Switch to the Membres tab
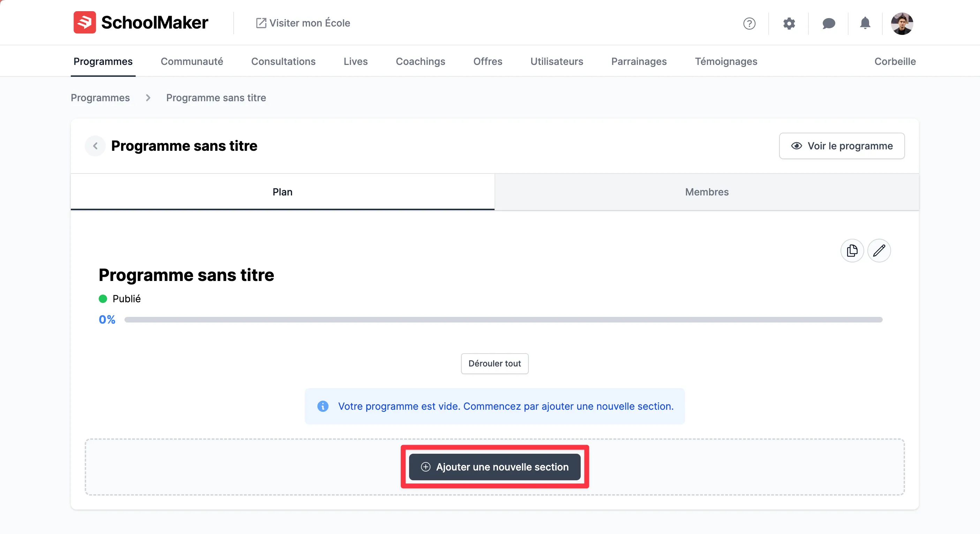980x534 pixels. [707, 192]
